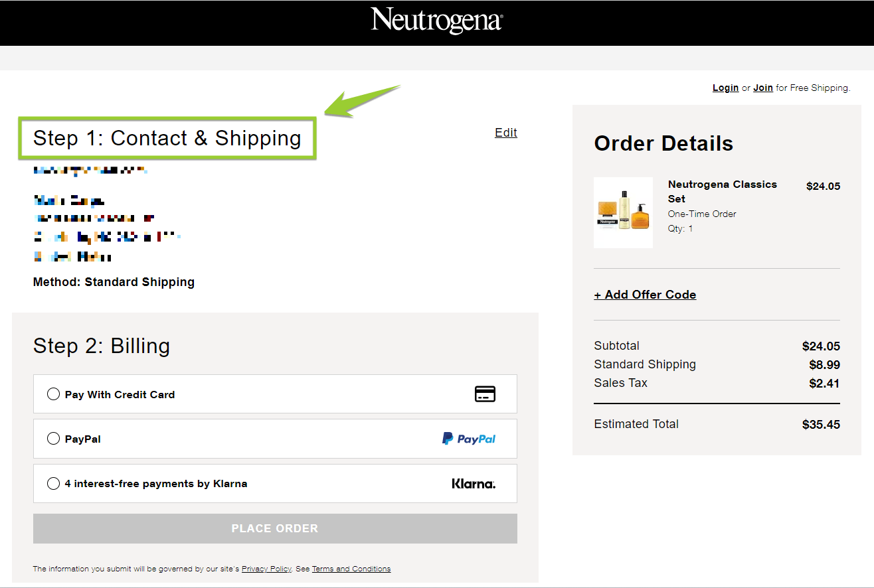
Task: Click the PayPal logo
Action: tap(468, 438)
